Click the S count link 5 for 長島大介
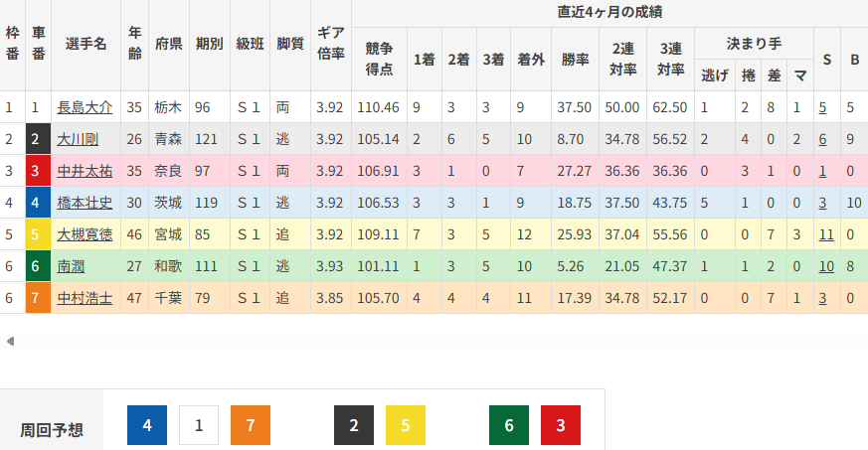The width and height of the screenshot is (868, 450). coord(823,107)
